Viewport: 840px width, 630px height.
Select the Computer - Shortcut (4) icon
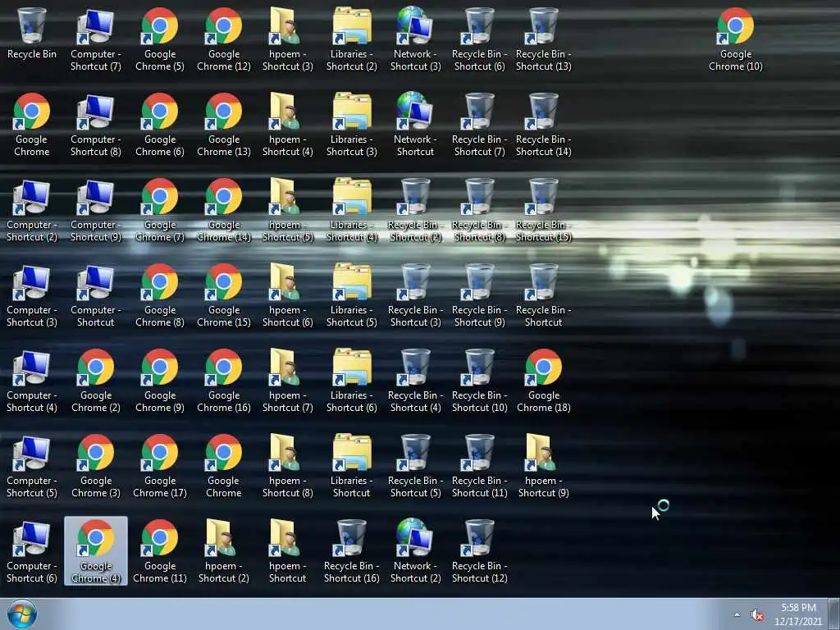click(32, 380)
